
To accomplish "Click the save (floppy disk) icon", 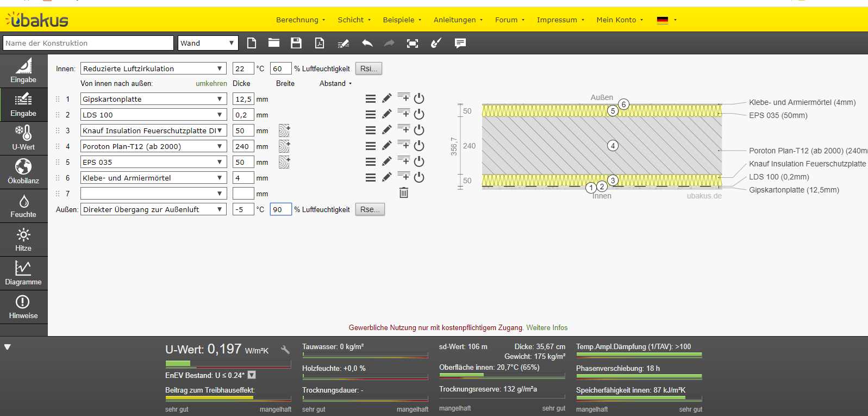I will tap(296, 43).
